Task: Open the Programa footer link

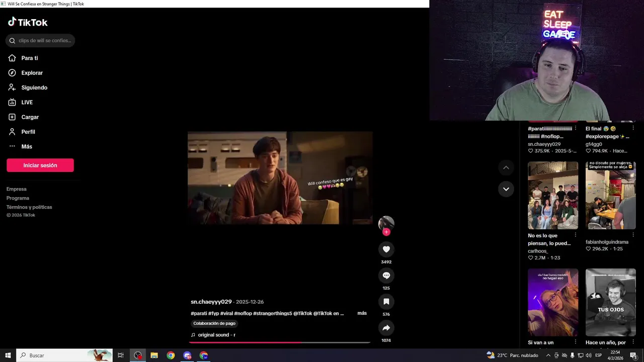Action: click(18, 198)
